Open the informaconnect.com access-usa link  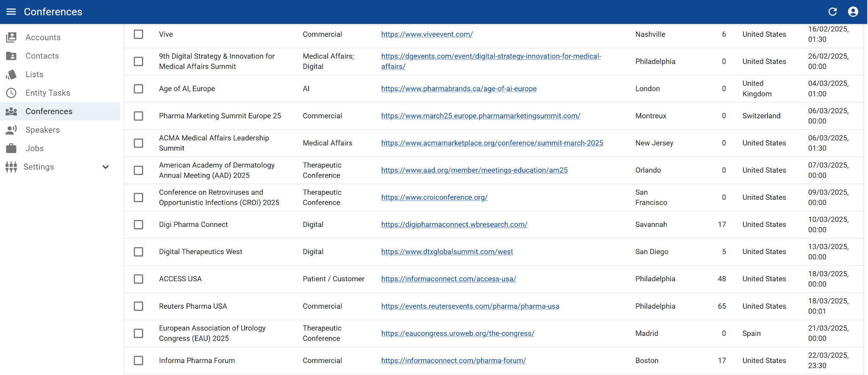(x=448, y=279)
